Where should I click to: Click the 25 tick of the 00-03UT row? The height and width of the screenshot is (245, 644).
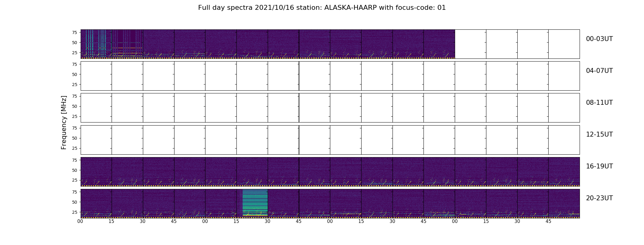click(75, 53)
